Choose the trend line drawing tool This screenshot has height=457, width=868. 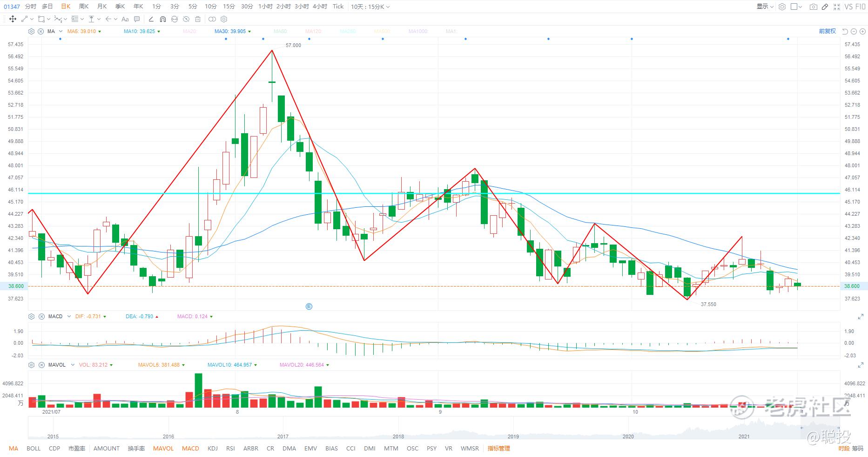pyautogui.click(x=25, y=19)
